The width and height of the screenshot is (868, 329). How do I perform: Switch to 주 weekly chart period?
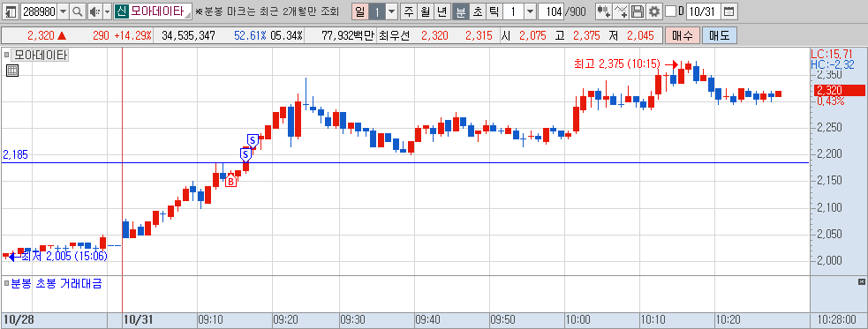pos(409,11)
